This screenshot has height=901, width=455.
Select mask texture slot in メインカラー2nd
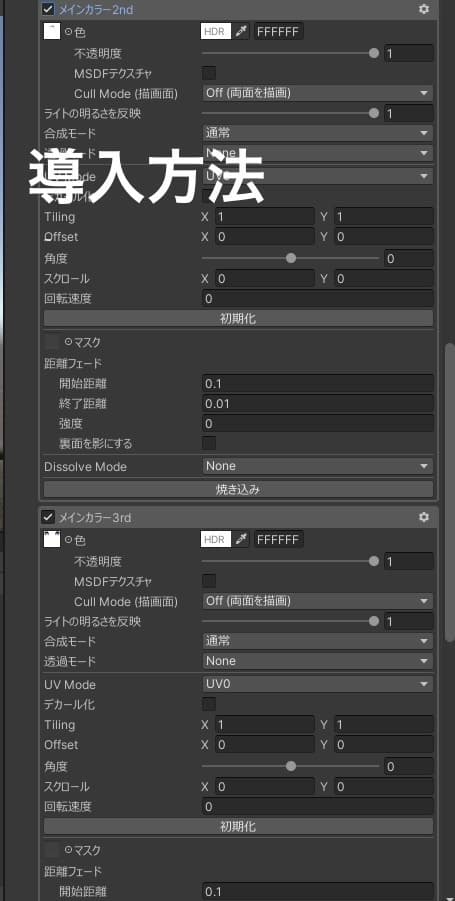pos(52,342)
